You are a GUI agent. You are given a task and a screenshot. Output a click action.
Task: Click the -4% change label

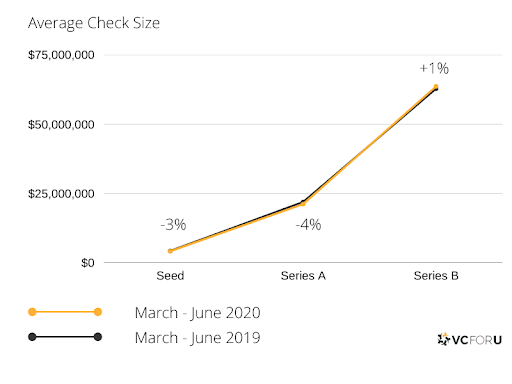click(308, 225)
